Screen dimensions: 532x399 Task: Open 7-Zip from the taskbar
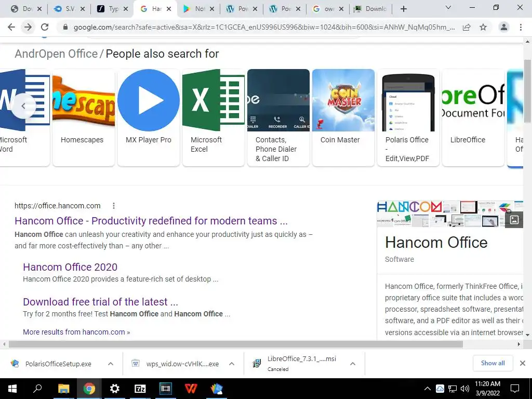click(x=140, y=389)
